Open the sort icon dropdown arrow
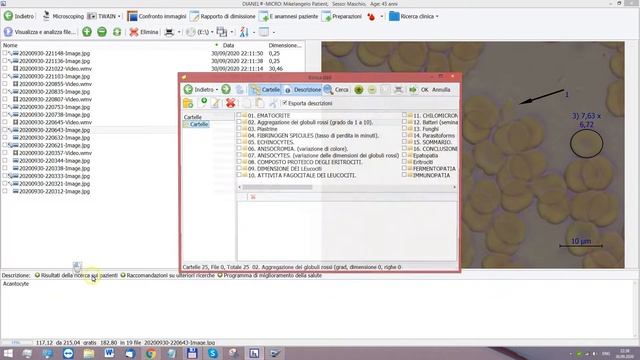This screenshot has height=360, width=640. pyautogui.click(x=253, y=32)
